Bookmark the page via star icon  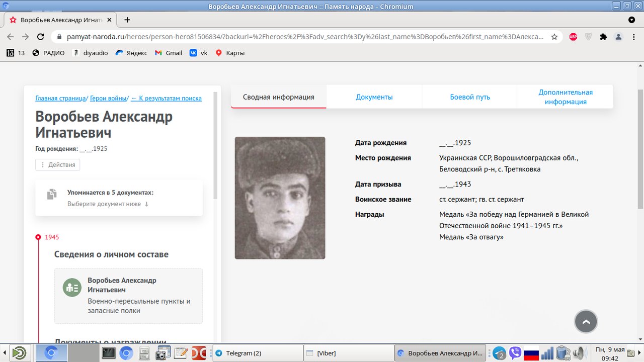point(554,37)
